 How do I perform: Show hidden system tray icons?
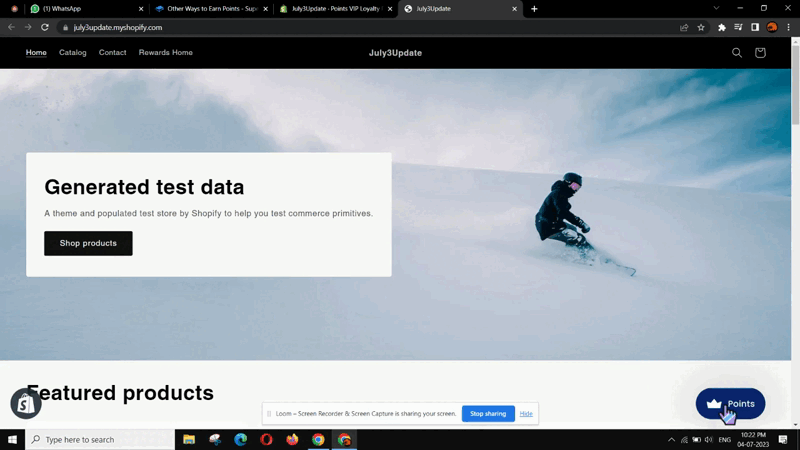[x=671, y=440]
